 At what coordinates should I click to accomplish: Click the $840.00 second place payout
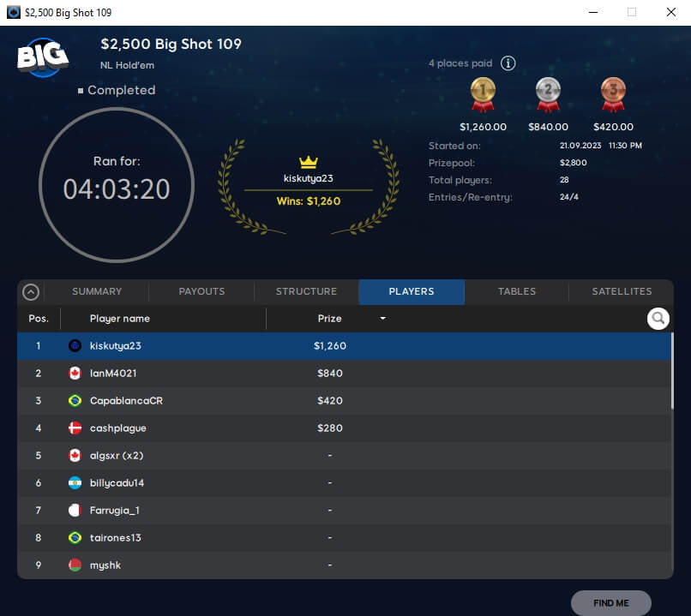click(x=548, y=127)
